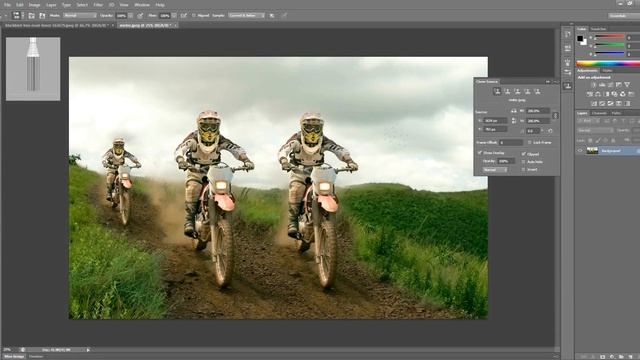Open the Essentials workspace dropdown
Image resolution: width=640 pixels, height=360 pixels.
pos(624,16)
